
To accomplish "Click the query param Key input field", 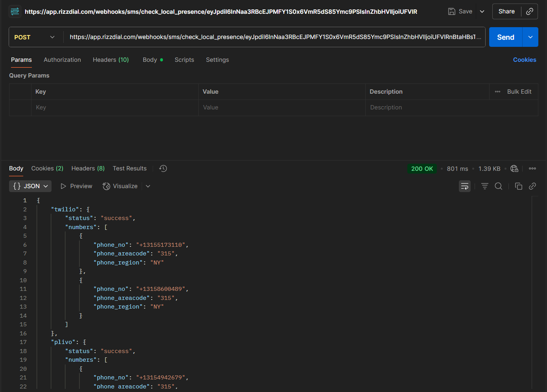I will point(115,107).
